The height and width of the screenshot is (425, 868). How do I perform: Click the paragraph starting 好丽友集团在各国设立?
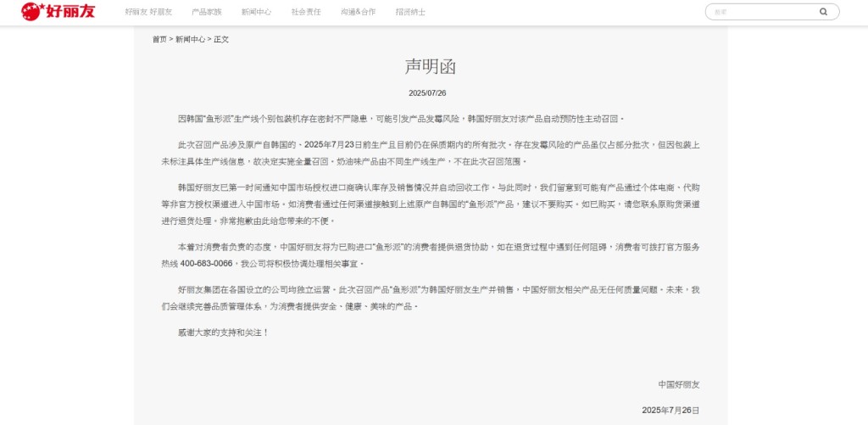click(x=431, y=298)
